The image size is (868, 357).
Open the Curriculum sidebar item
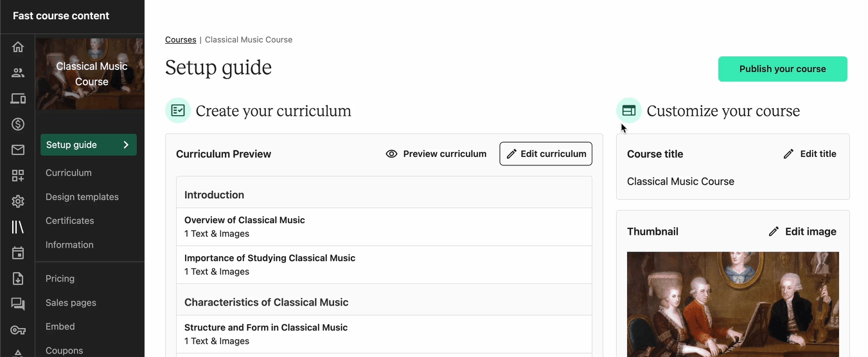[69, 172]
